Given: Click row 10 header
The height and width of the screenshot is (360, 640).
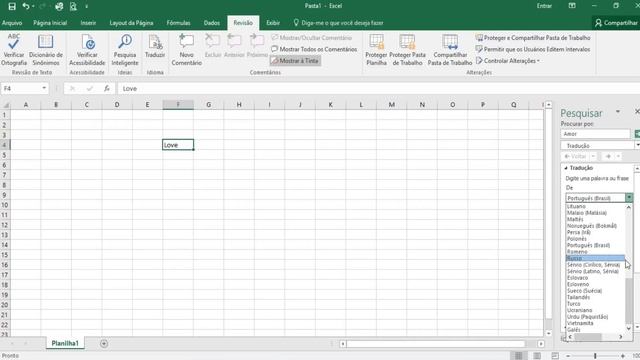Looking at the screenshot, I should click(x=5, y=205).
